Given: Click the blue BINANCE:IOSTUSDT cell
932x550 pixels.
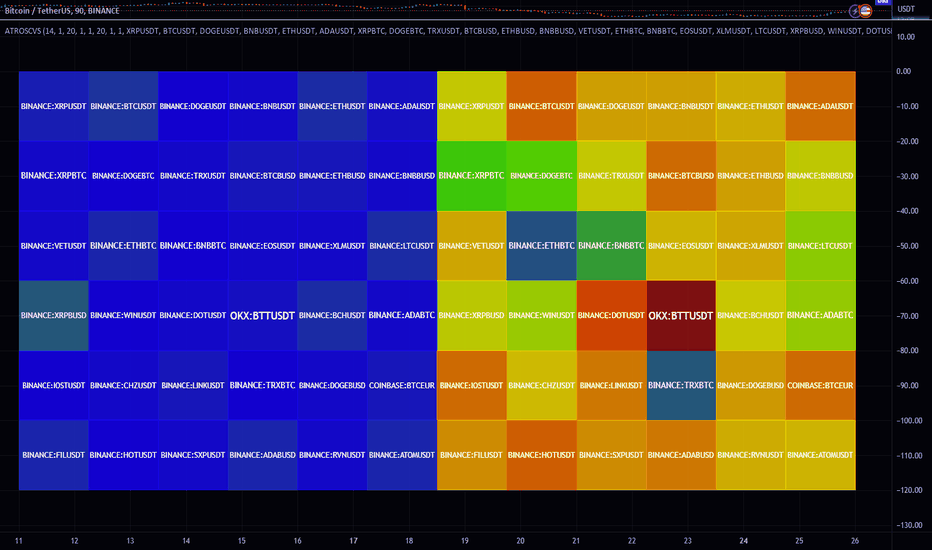Looking at the screenshot, I should (x=53, y=385).
